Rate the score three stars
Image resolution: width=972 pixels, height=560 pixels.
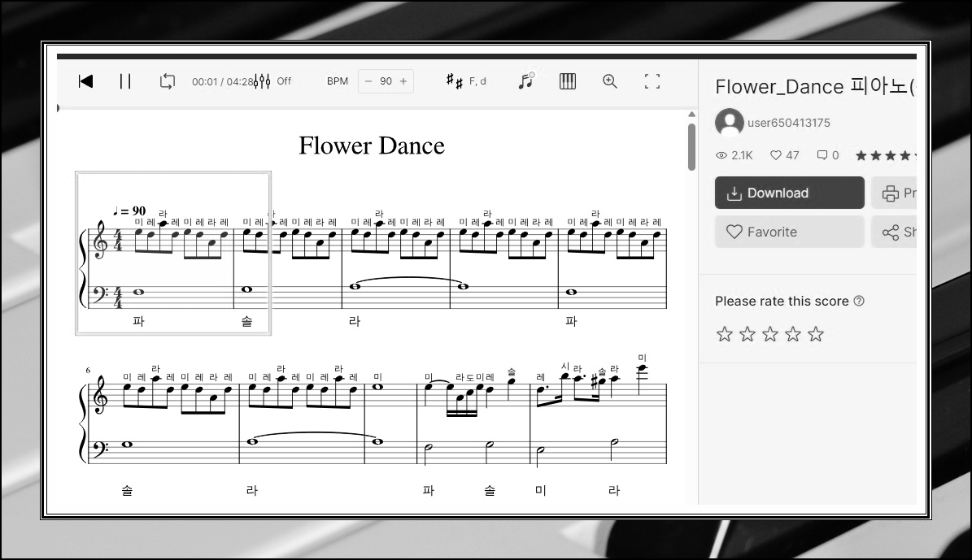[x=770, y=335]
